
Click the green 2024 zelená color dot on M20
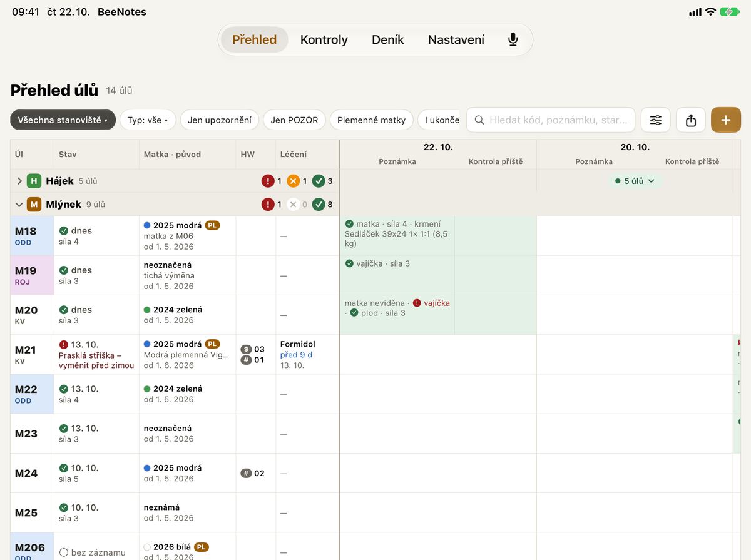pyautogui.click(x=147, y=310)
